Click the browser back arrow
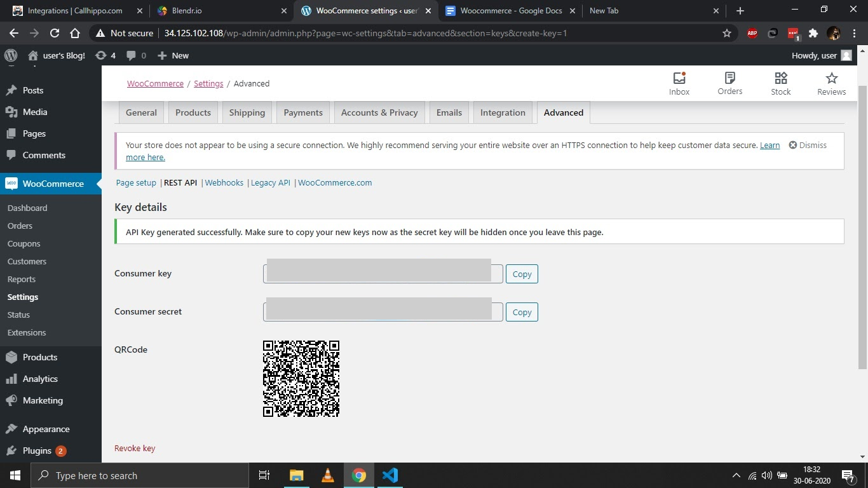The image size is (868, 488). click(x=14, y=33)
